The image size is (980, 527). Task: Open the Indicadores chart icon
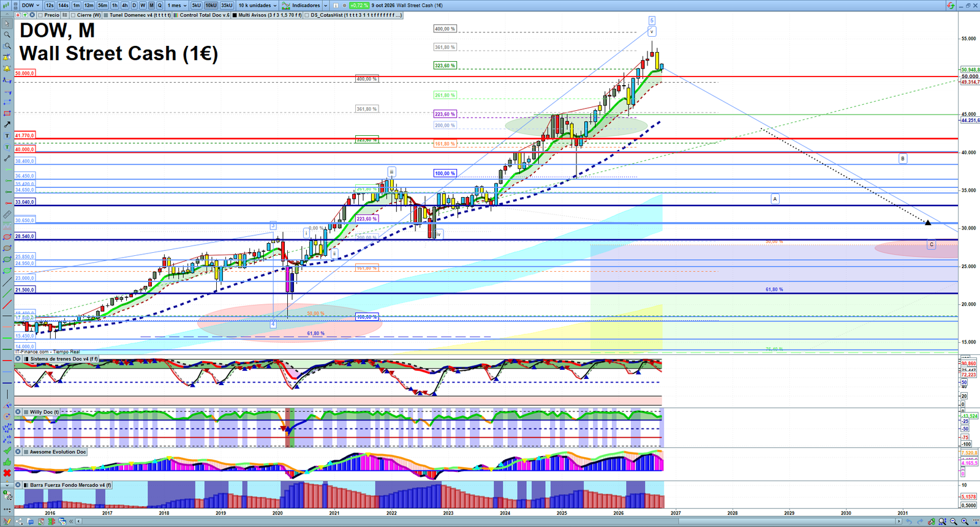pyautogui.click(x=286, y=6)
